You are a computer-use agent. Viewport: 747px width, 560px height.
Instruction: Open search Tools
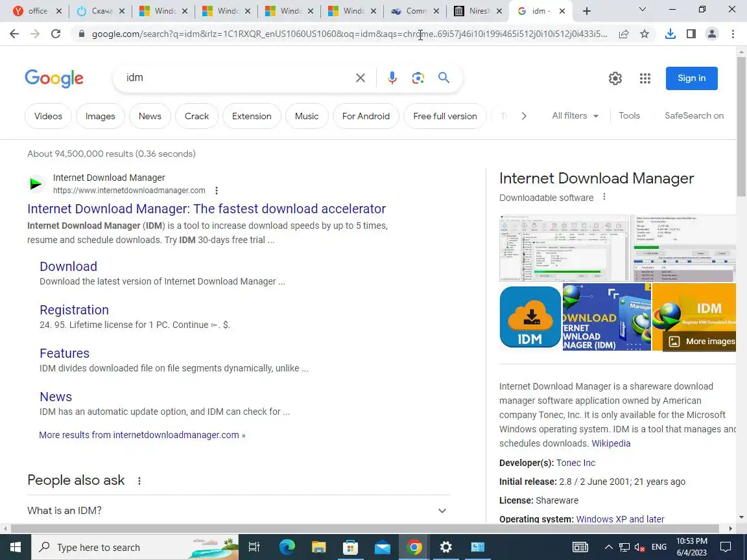tap(630, 116)
